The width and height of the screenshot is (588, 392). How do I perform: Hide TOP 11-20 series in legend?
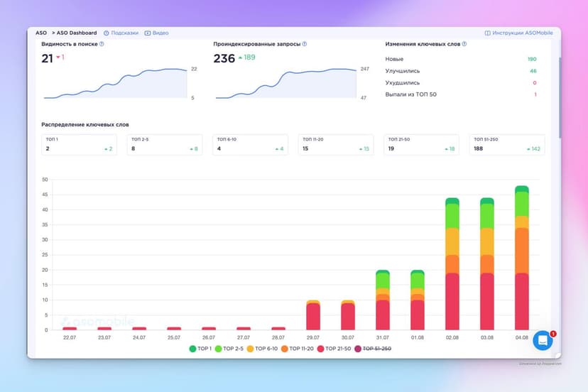tap(283, 349)
